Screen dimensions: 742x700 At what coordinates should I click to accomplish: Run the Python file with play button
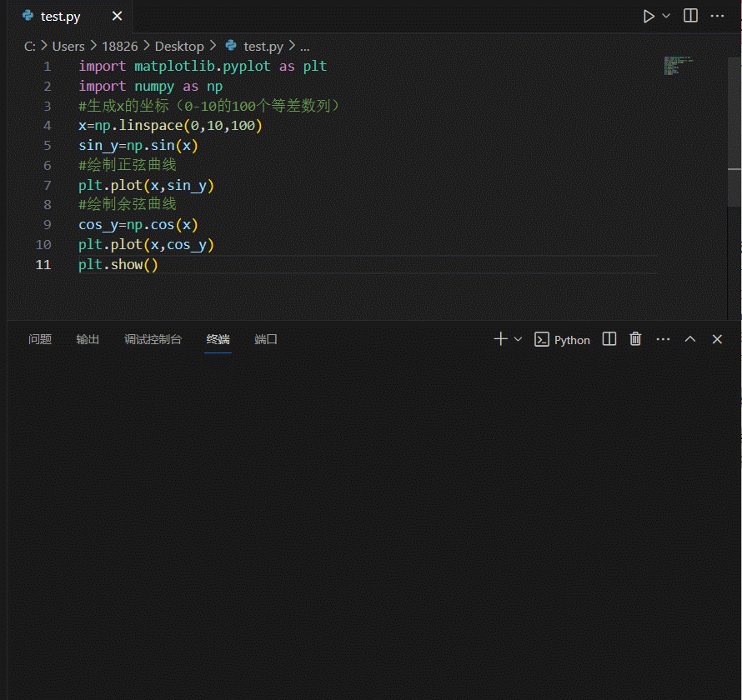649,17
